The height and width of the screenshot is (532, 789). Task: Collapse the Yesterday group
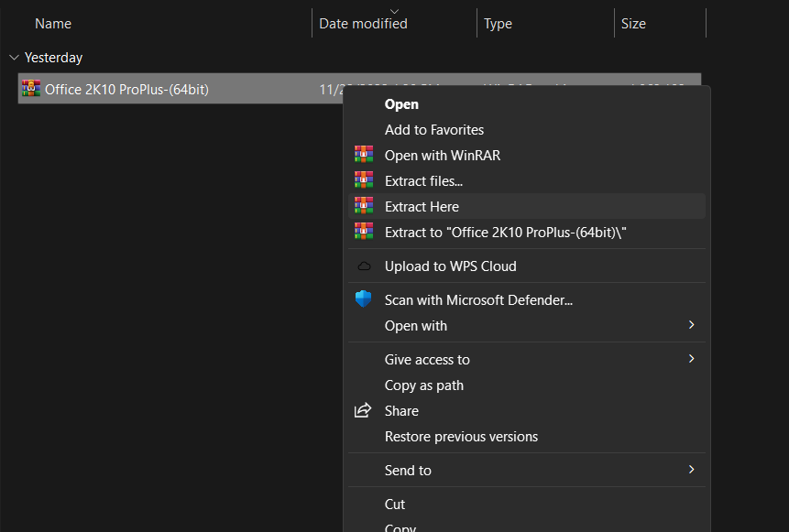[x=14, y=58]
